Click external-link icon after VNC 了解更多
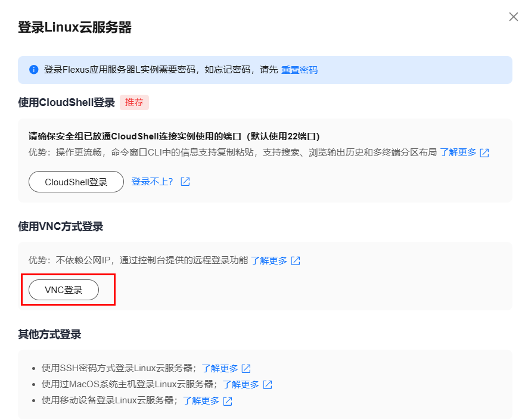This screenshot has height=420, width=519. coord(296,261)
